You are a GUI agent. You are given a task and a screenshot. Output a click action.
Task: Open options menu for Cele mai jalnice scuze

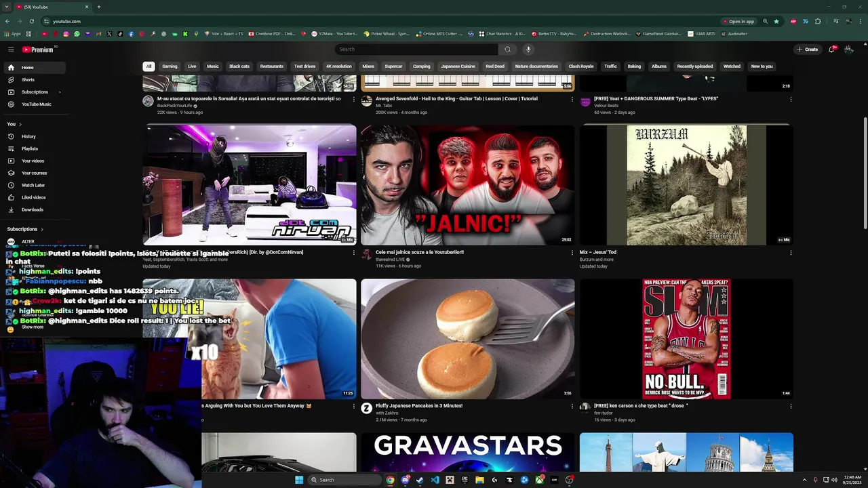572,253
